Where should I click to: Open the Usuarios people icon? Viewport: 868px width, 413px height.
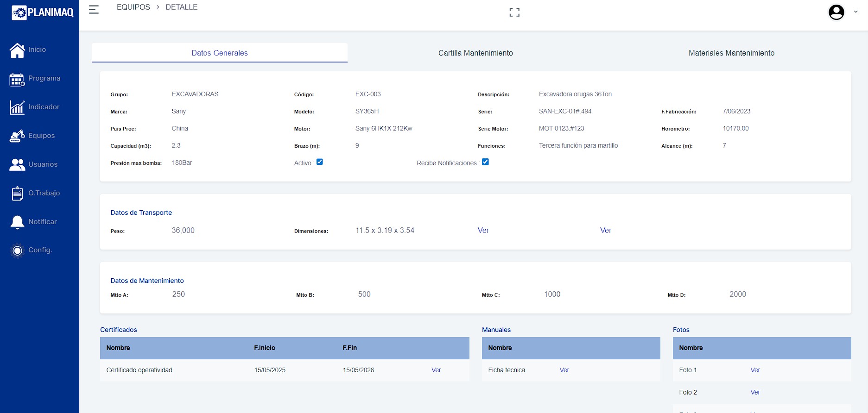pos(17,164)
